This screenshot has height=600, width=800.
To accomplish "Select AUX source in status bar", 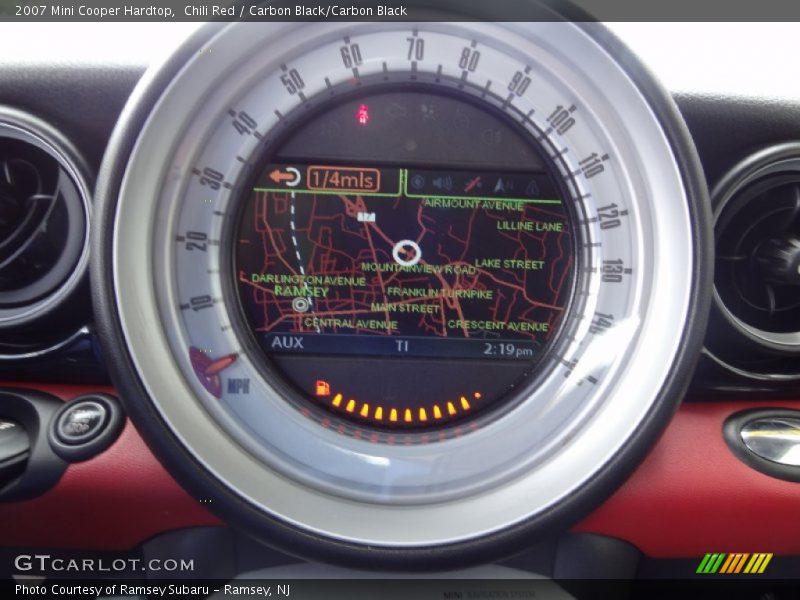I will 287,343.
